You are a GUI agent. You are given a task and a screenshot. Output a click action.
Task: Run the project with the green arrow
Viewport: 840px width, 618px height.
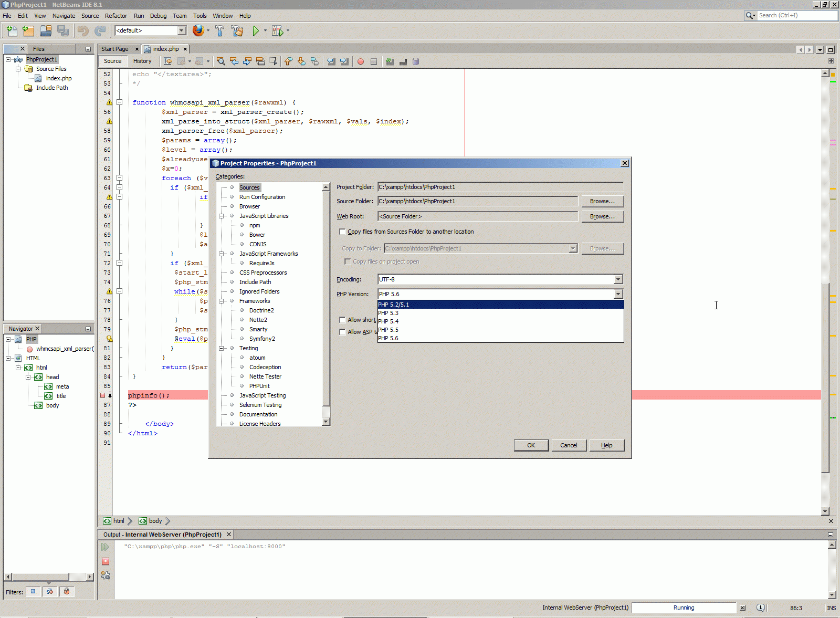click(256, 31)
